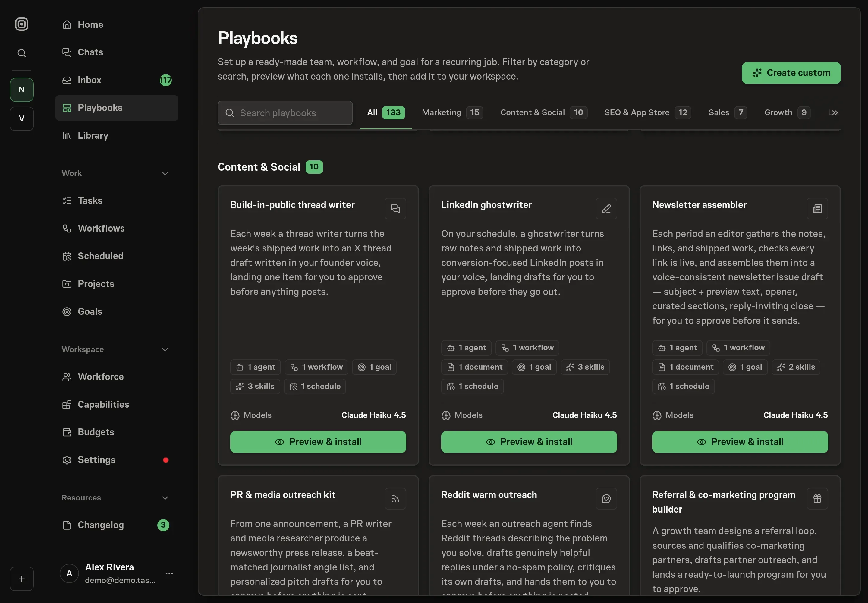Click the 2 skills chip on Newsletter assembler
The image size is (868, 603).
click(x=796, y=367)
